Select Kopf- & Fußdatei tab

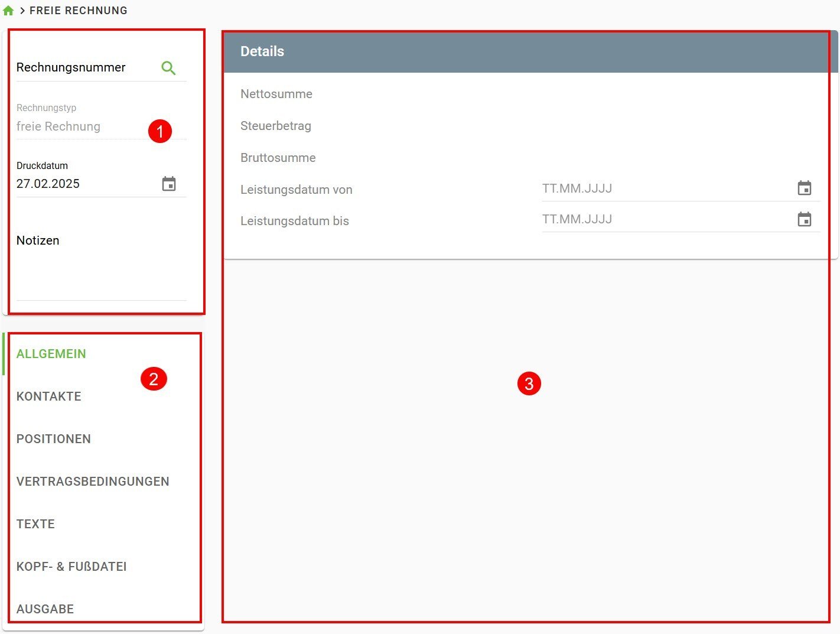(71, 567)
